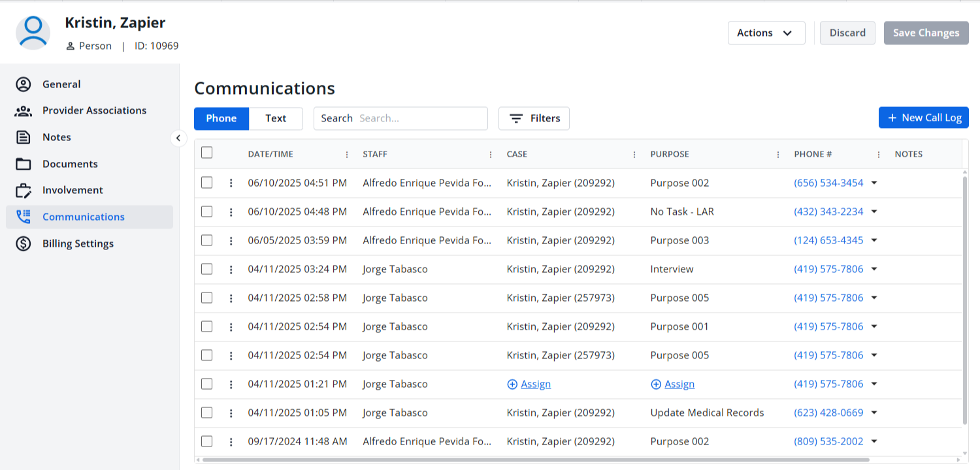Open STAFF column options menu
The width and height of the screenshot is (980, 470).
491,155
